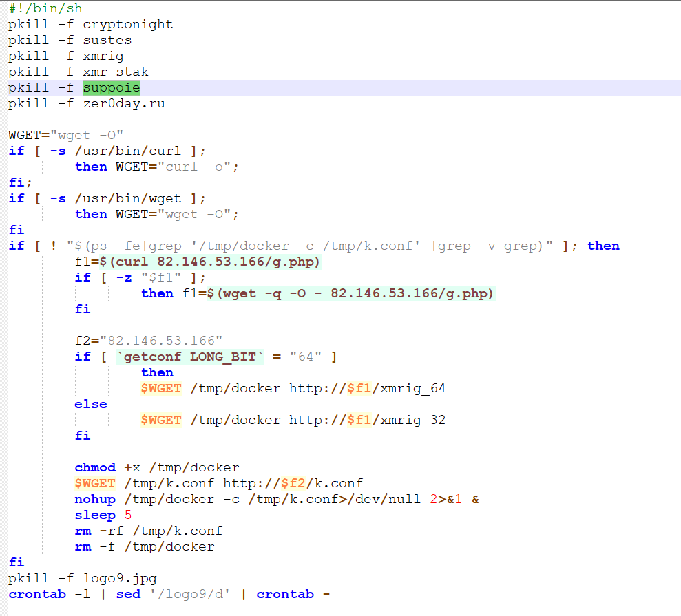Click 'xmrig_64' in the download URL
The width and height of the screenshot is (681, 616).
(x=412, y=388)
